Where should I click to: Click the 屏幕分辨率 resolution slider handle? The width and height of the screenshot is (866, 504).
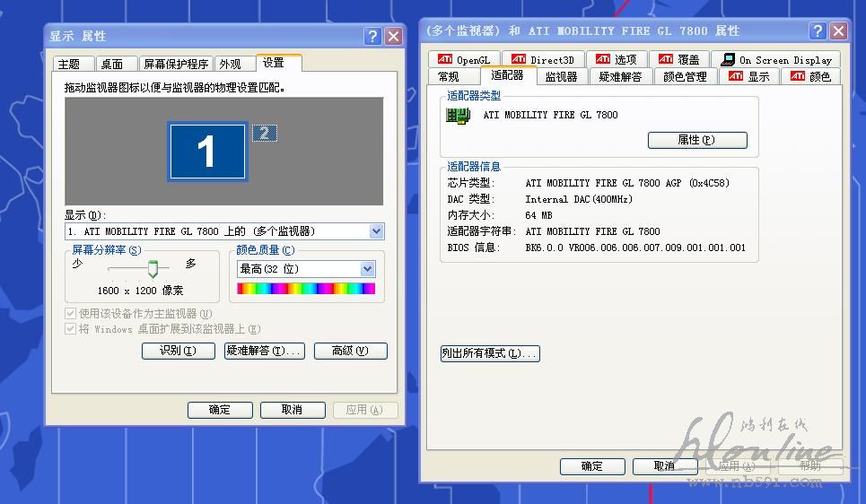153,269
